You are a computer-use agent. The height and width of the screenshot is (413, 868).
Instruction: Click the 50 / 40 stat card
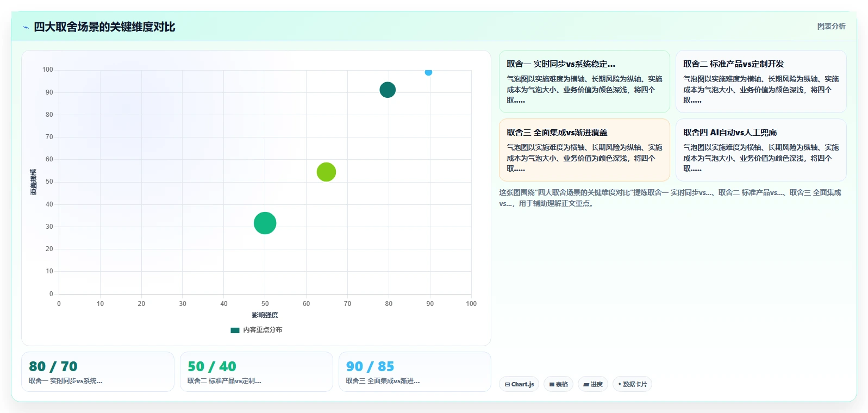click(x=257, y=372)
